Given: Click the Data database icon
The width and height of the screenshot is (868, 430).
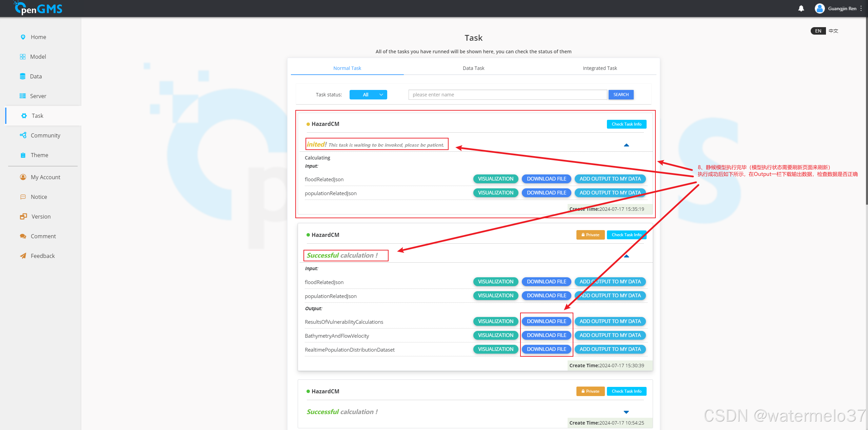Looking at the screenshot, I should click(x=23, y=76).
